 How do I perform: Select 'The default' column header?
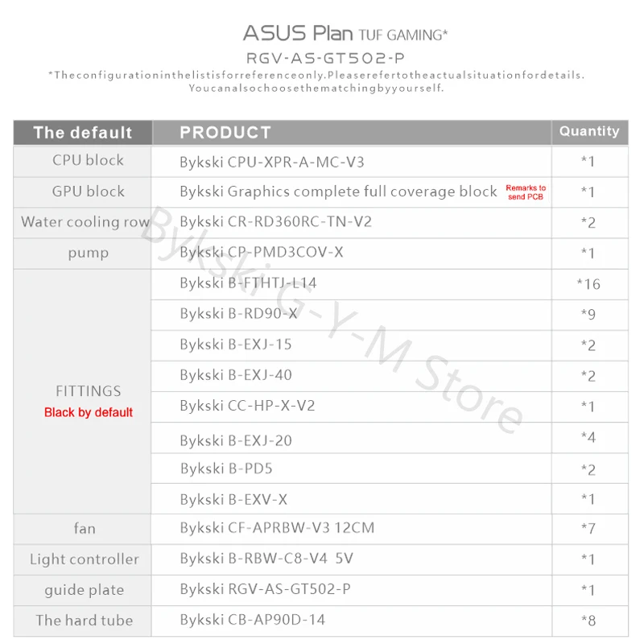pyautogui.click(x=82, y=133)
